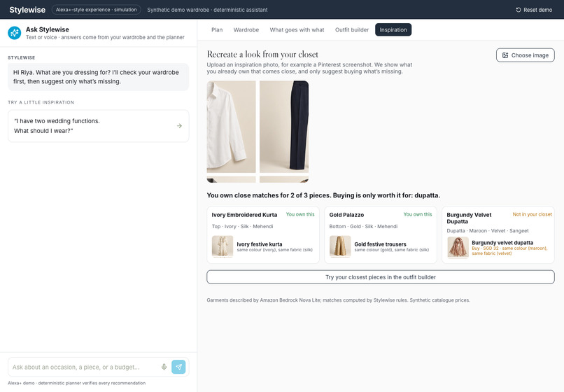Click the Burgundy velvet dupatta item label
The width and height of the screenshot is (564, 392).
pyautogui.click(x=502, y=243)
